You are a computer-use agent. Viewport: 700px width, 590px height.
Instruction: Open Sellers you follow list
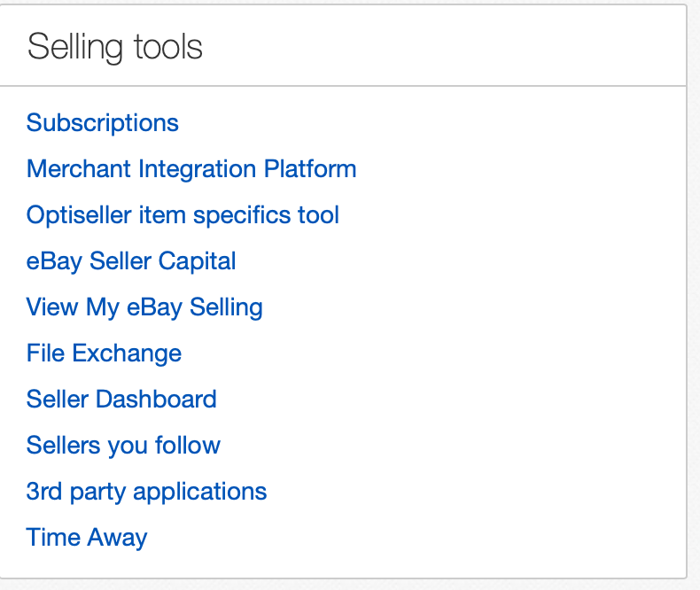[123, 446]
